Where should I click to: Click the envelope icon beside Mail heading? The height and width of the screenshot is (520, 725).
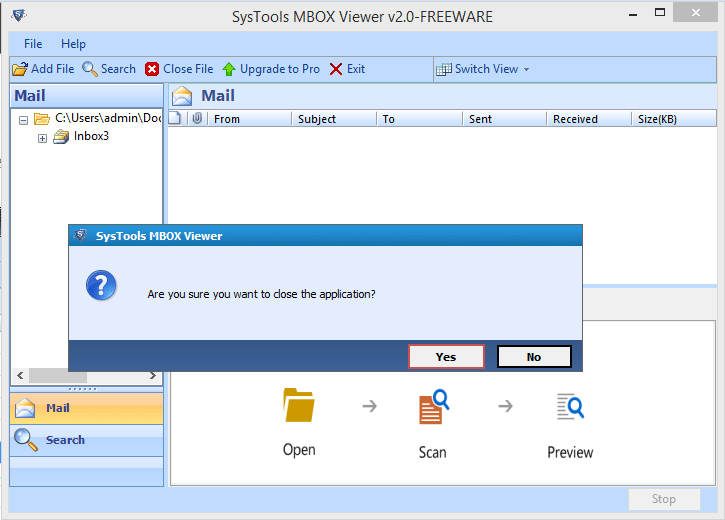click(182, 96)
